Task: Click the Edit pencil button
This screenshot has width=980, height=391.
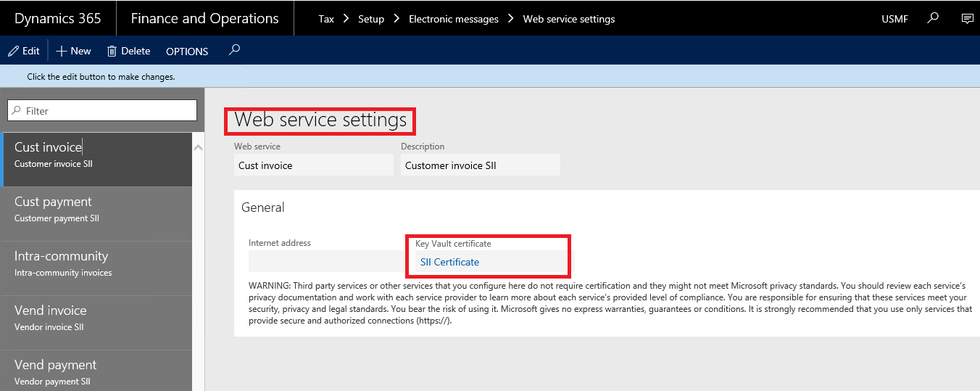Action: point(24,51)
